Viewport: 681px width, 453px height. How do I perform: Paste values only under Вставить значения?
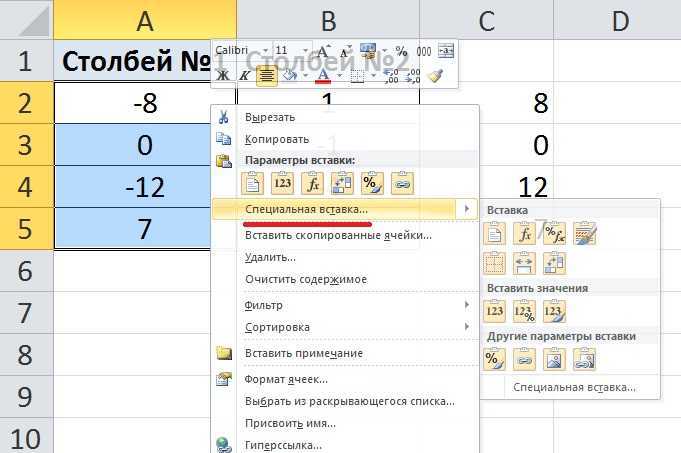494,311
